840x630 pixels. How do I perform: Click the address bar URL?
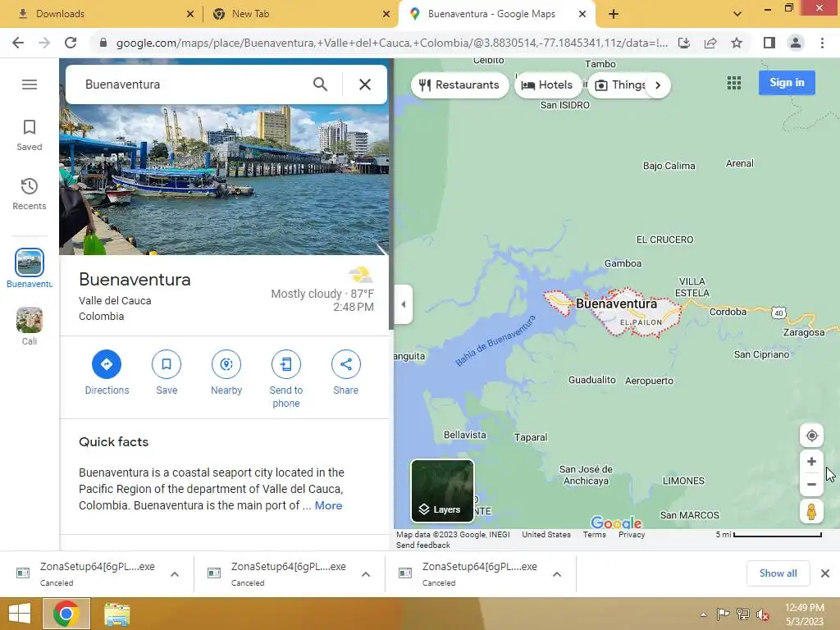391,43
